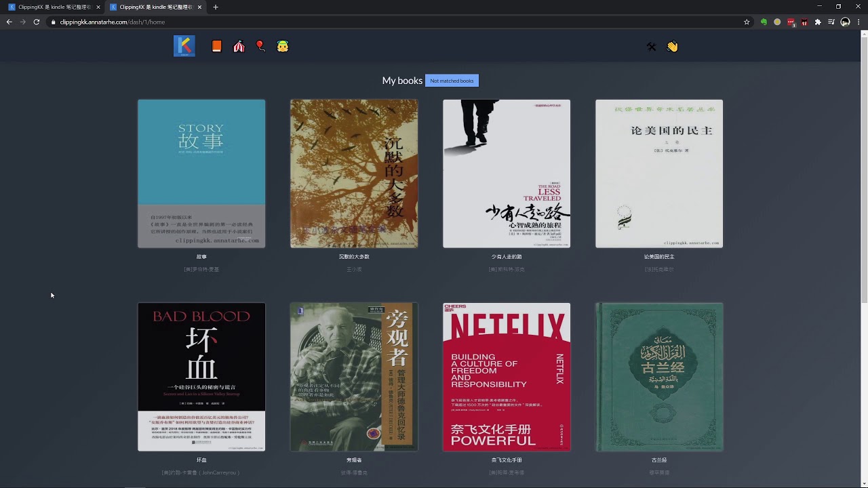868x488 pixels.
Task: Open the Evernote elephant extension
Action: (x=764, y=22)
